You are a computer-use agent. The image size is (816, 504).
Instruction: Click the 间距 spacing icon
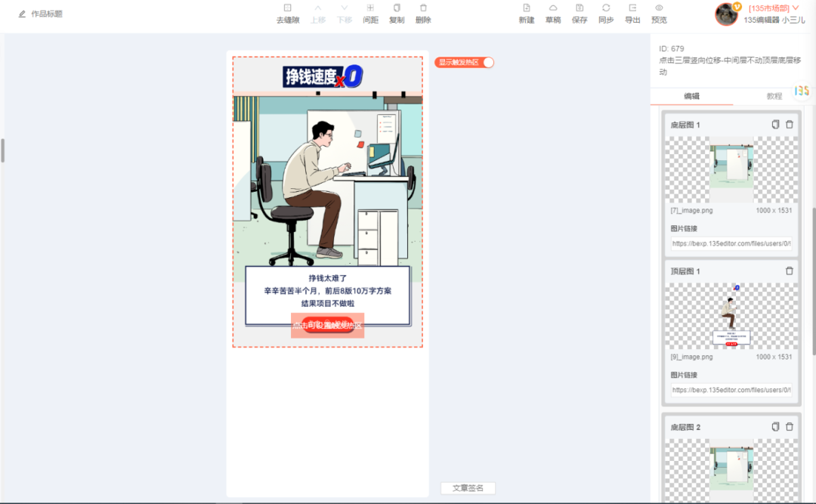370,8
